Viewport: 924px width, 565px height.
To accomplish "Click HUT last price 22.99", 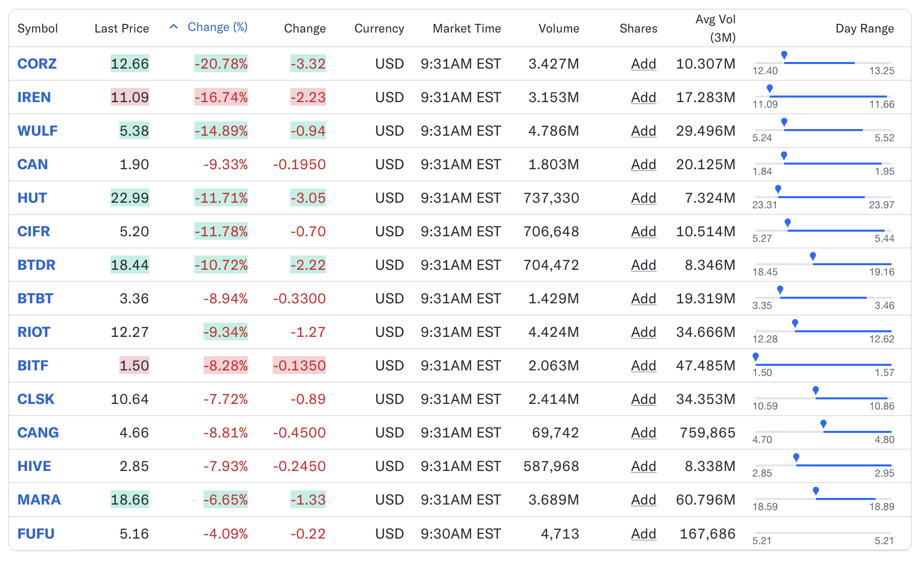I will click(x=130, y=198).
